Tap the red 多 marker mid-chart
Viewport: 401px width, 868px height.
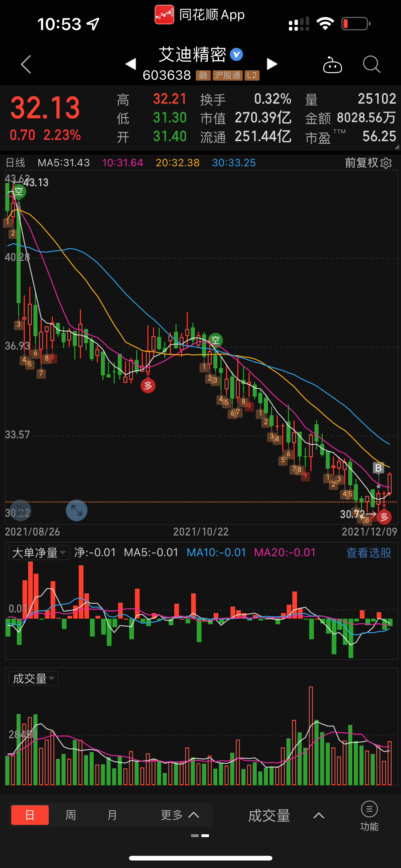click(x=148, y=386)
